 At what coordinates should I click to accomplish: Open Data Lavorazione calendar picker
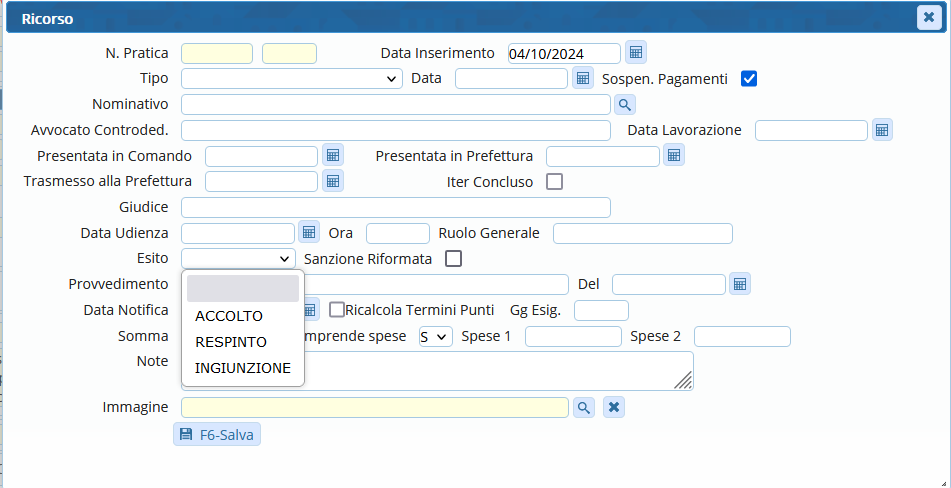[881, 130]
